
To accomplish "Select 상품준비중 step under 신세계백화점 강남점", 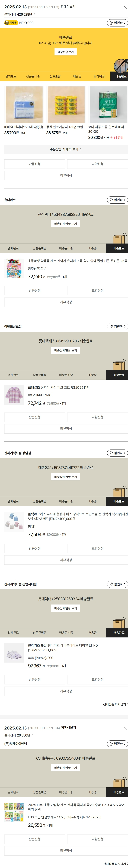I will coord(40,501).
